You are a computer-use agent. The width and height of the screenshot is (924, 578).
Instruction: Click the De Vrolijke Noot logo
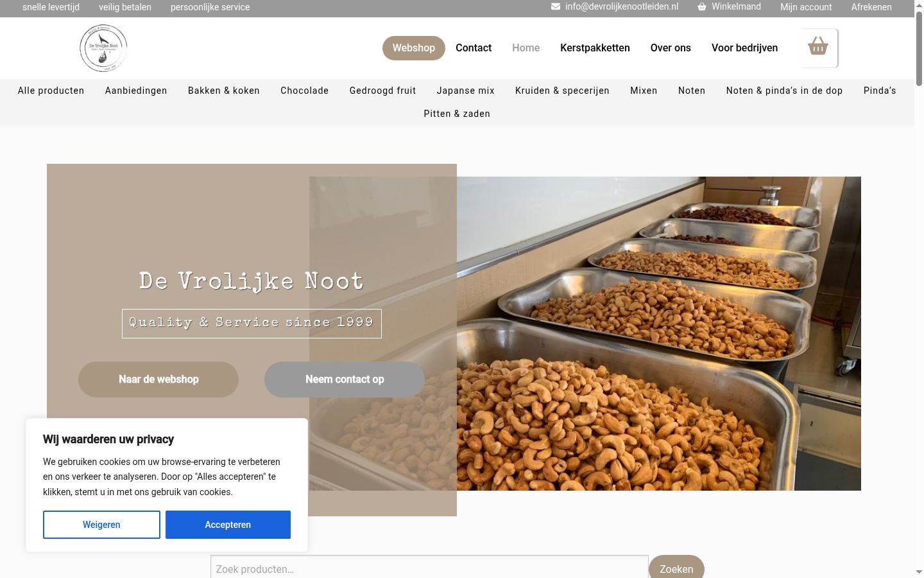103,48
